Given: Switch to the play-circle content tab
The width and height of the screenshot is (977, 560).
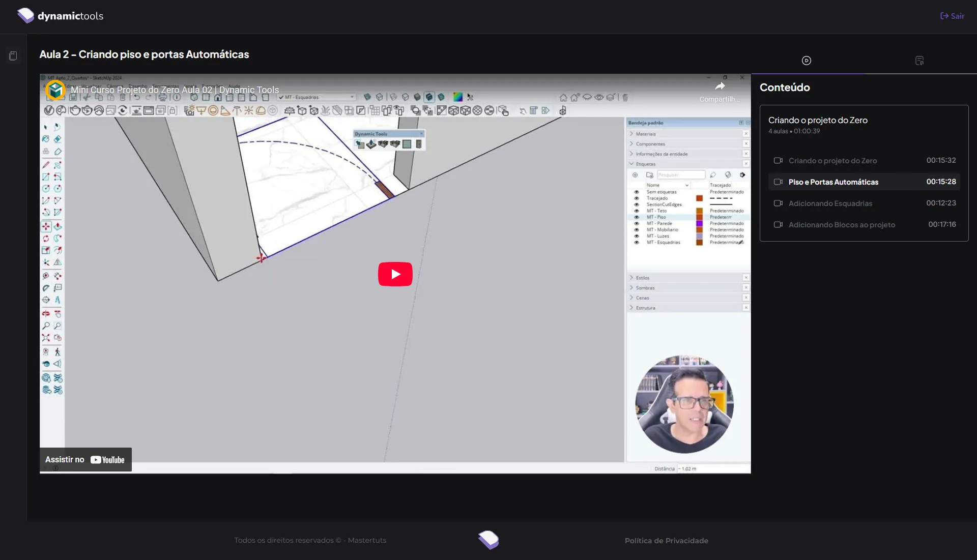Looking at the screenshot, I should (x=807, y=61).
